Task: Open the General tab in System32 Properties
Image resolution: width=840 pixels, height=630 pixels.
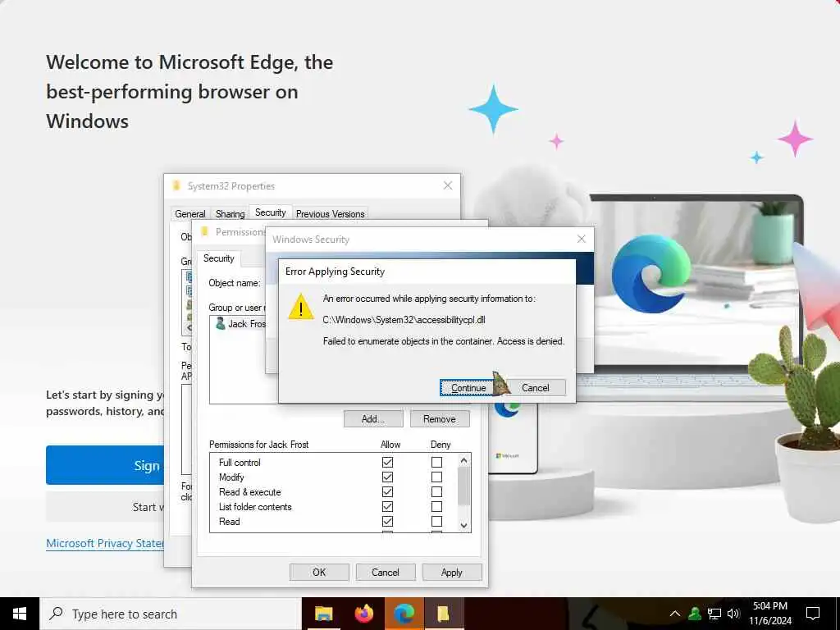Action: (x=190, y=214)
